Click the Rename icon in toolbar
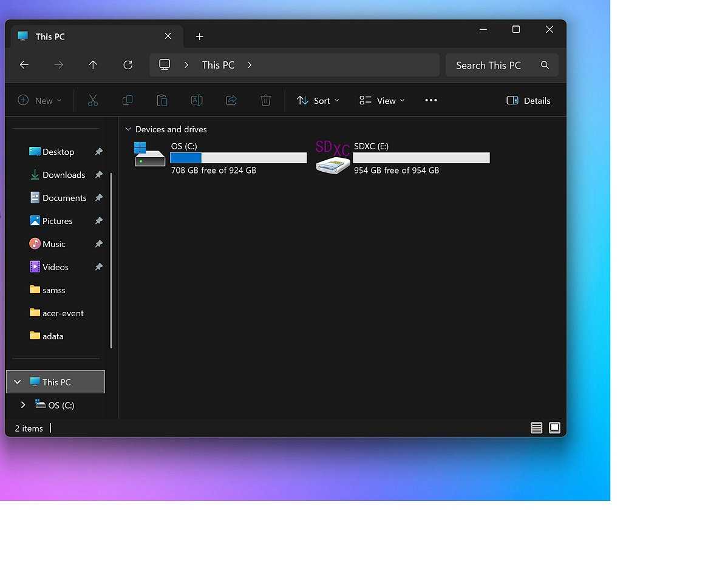The image size is (728, 576). pyautogui.click(x=197, y=101)
